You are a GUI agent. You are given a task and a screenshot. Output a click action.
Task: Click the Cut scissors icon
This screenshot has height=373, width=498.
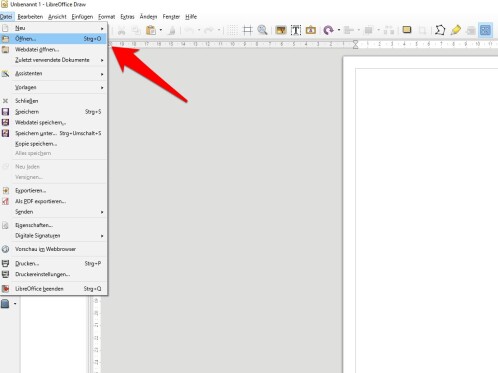coord(121,31)
